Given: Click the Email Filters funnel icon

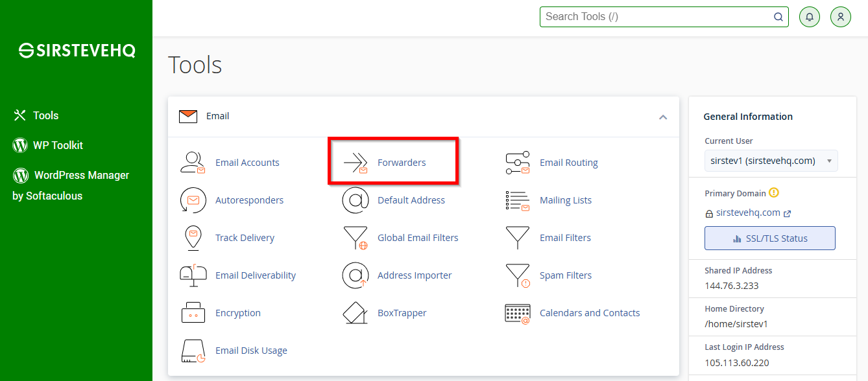Looking at the screenshot, I should point(517,238).
